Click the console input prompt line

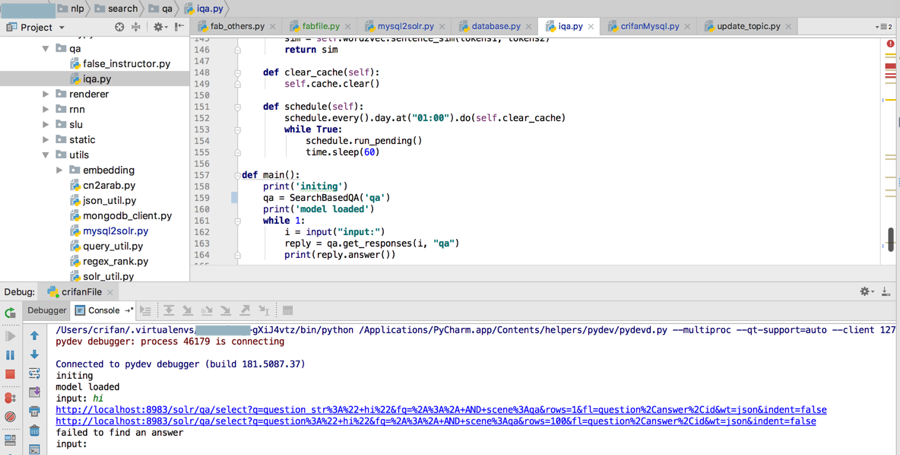pyautogui.click(x=71, y=444)
